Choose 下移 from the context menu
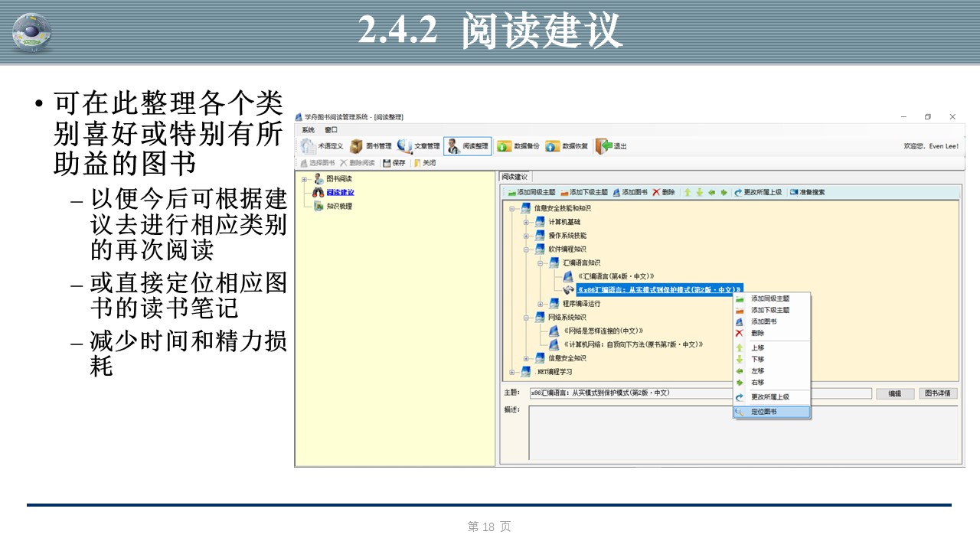Screen dimensions: 980x551 (x=770, y=359)
